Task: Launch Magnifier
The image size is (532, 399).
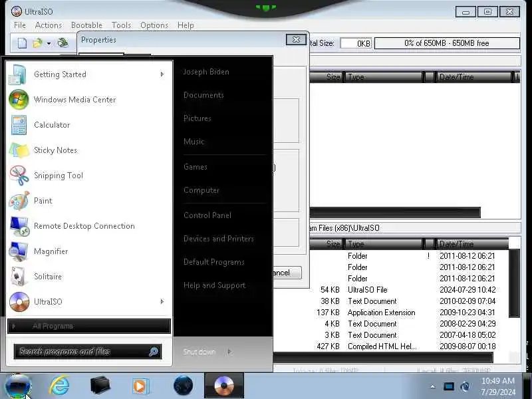Action: (89, 251)
